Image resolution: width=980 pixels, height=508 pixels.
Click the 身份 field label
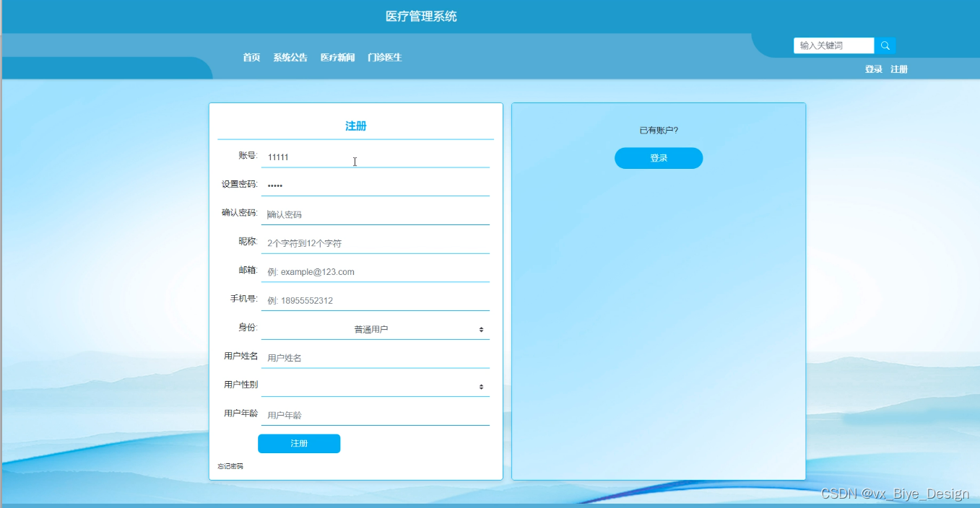point(248,328)
